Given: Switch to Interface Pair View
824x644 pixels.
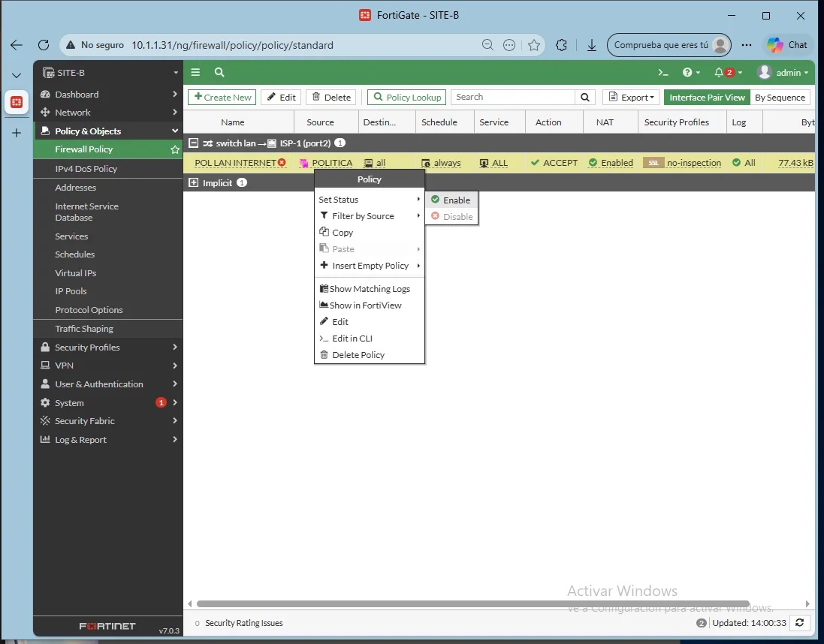Looking at the screenshot, I should click(x=707, y=97).
